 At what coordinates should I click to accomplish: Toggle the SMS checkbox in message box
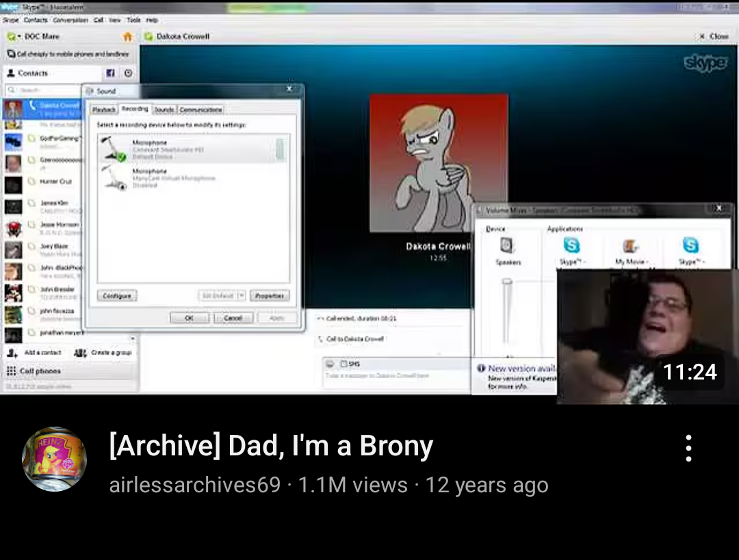click(x=343, y=364)
